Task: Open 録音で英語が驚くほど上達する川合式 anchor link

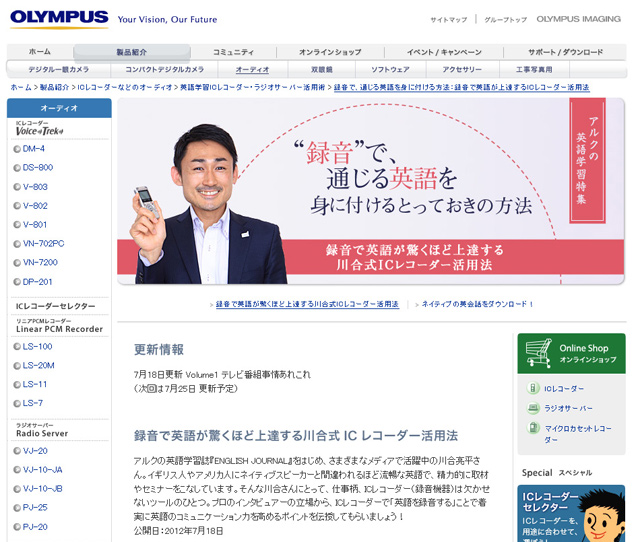Action: [307, 304]
